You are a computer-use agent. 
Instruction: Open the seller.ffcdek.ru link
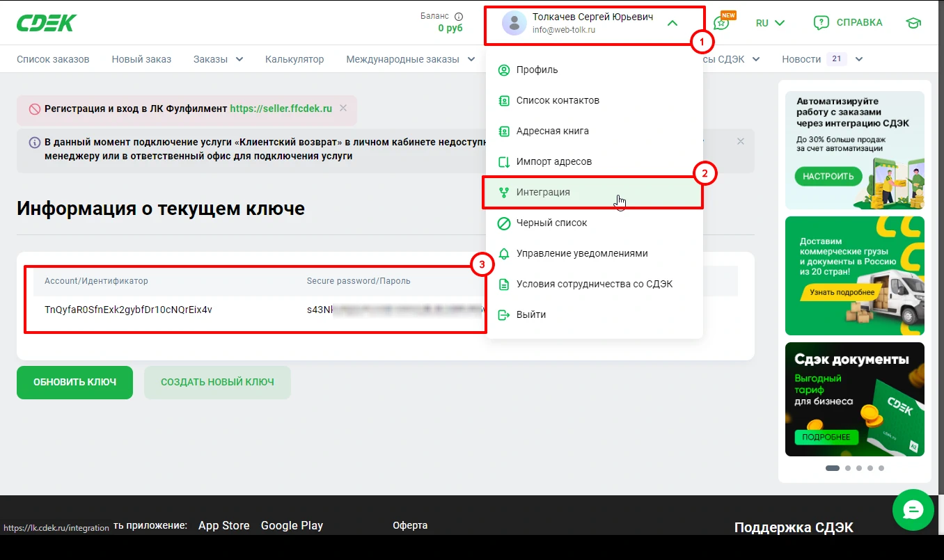pyautogui.click(x=281, y=109)
